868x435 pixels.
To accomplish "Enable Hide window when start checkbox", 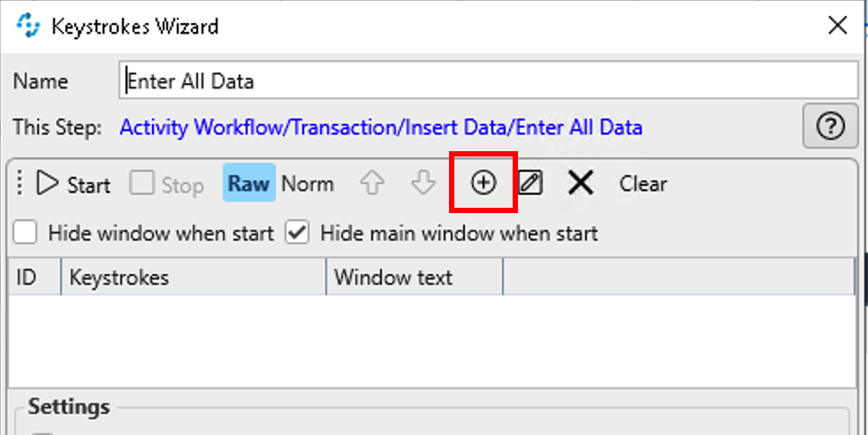I will pos(27,233).
